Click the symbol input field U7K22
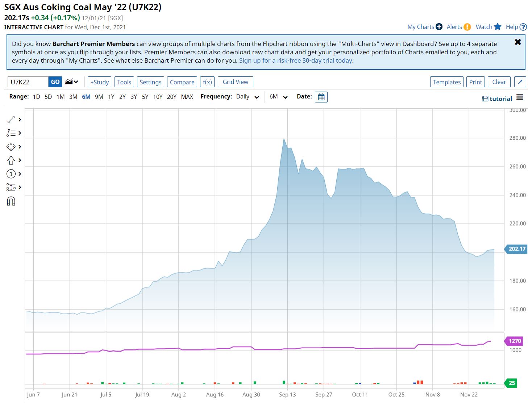The height and width of the screenshot is (403, 532). [x=28, y=82]
